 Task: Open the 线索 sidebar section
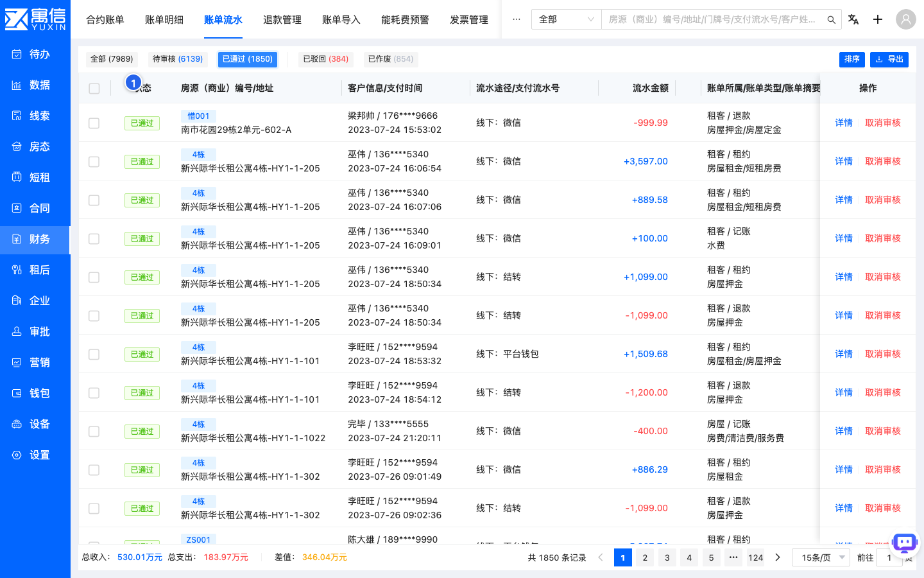tap(35, 116)
